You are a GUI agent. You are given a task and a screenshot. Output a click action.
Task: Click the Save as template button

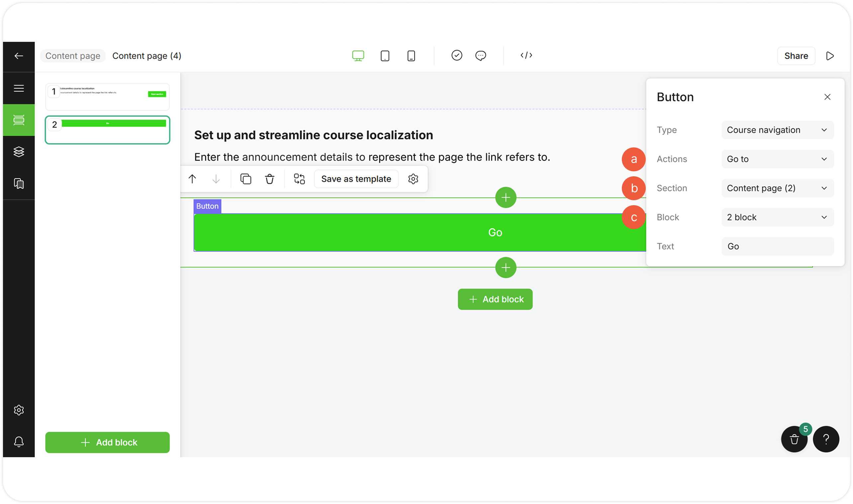point(356,179)
